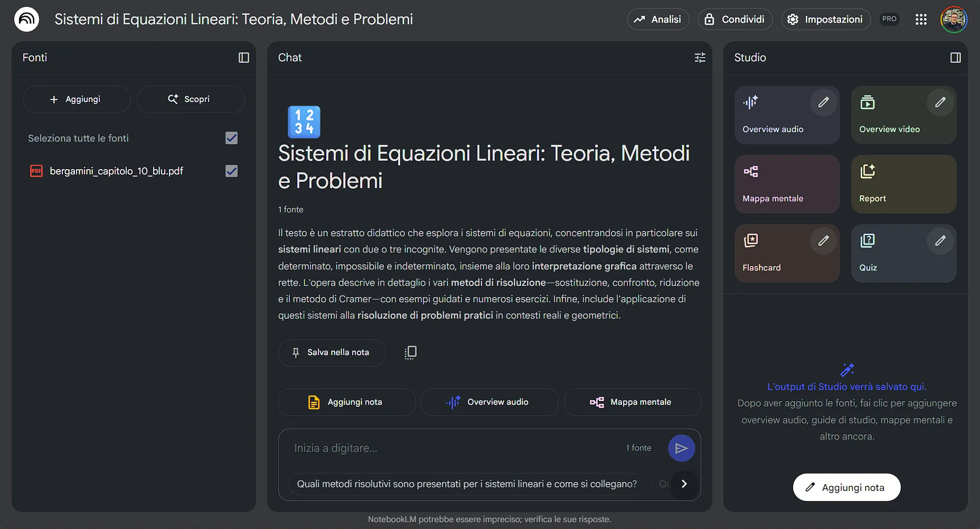Click Scopri sources button

point(191,99)
